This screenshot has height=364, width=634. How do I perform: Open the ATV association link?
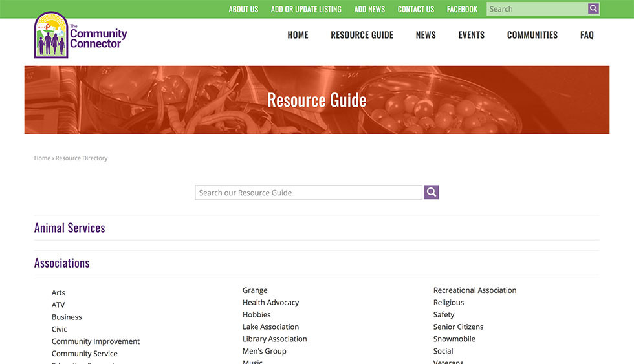[x=58, y=305]
